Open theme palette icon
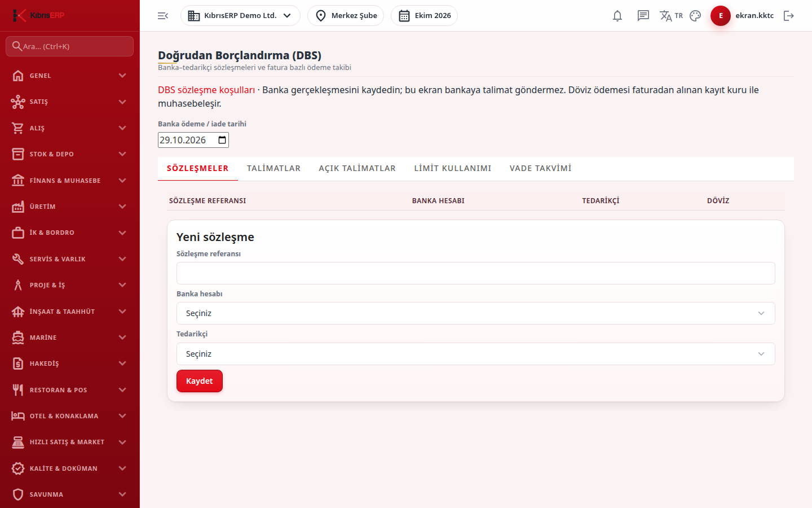This screenshot has height=508, width=812. point(695,16)
